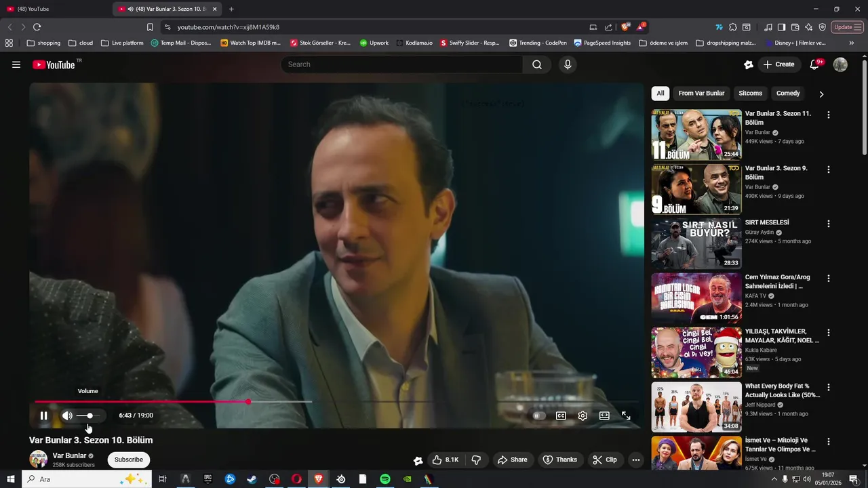Close the Var Bunlar tab

point(215,9)
